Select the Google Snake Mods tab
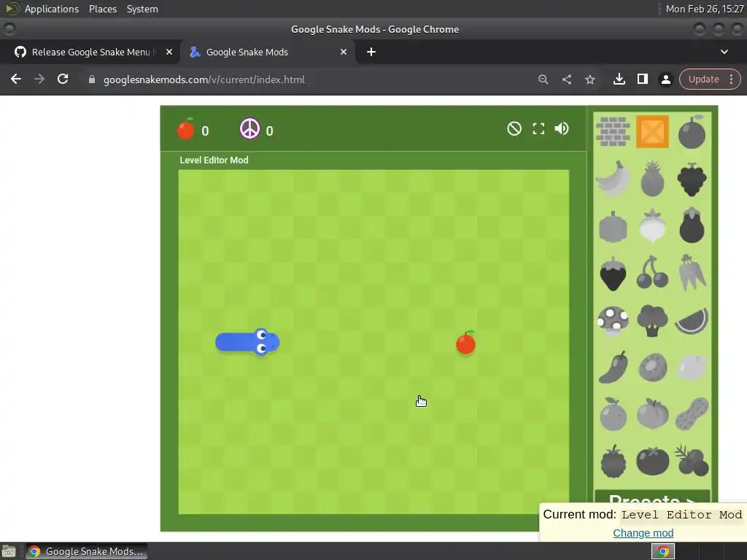 268,52
